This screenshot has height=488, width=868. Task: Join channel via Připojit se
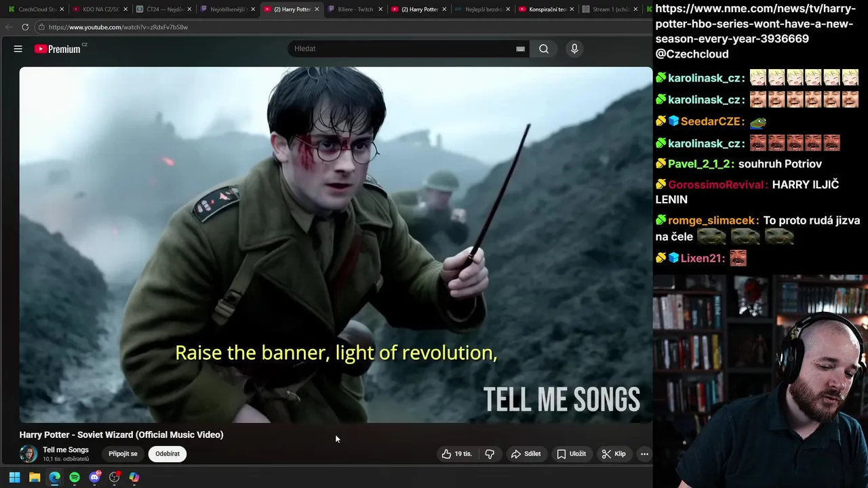pyautogui.click(x=123, y=454)
